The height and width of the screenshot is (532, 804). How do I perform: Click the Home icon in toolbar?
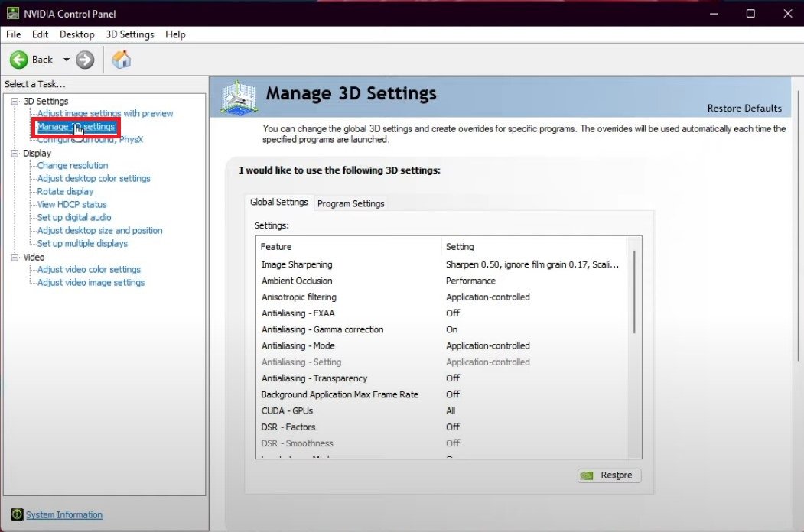121,60
